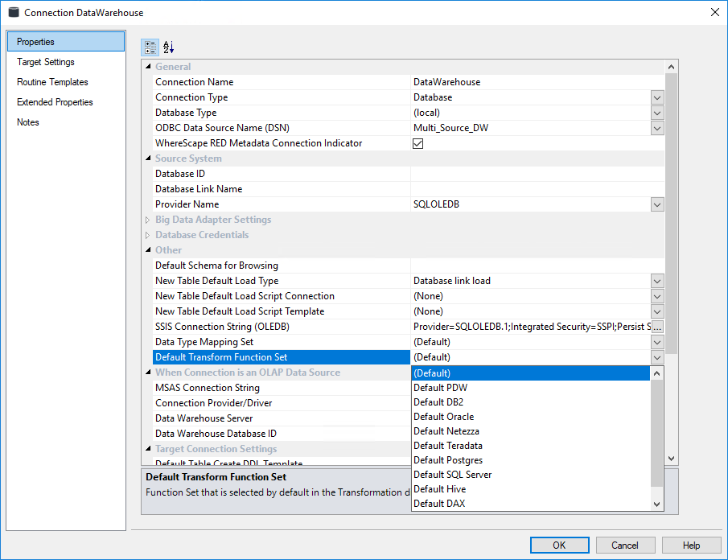Collapse the General section

click(147, 67)
